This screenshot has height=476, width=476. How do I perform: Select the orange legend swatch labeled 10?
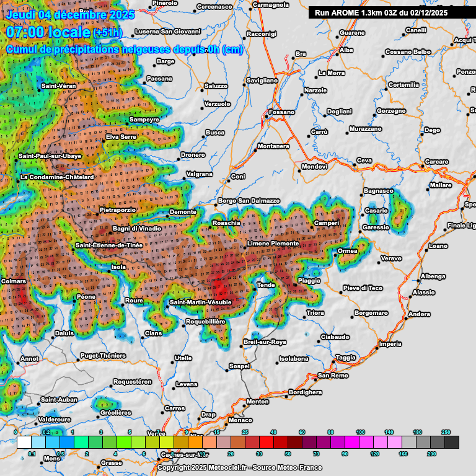click(195, 442)
